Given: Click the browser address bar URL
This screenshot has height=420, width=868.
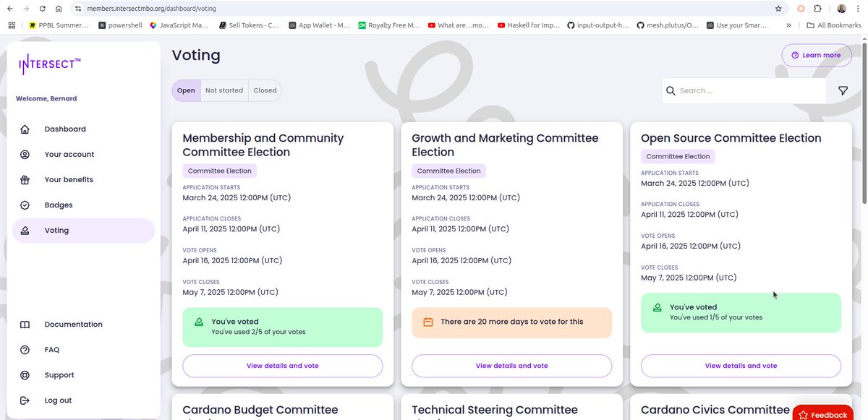Looking at the screenshot, I should point(151,9).
